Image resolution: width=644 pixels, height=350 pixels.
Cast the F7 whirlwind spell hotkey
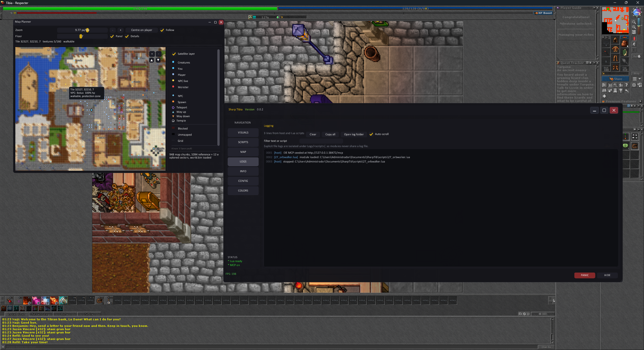63,300
